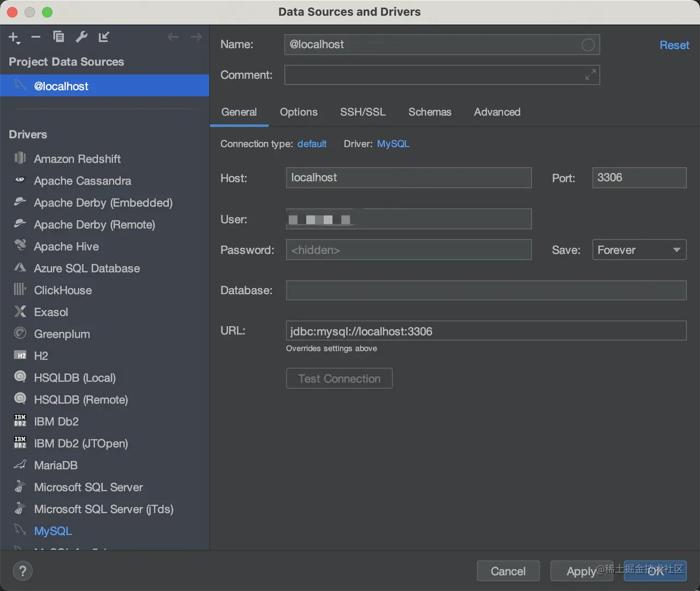Click into the URL field
This screenshot has width=700, height=591.
486,331
